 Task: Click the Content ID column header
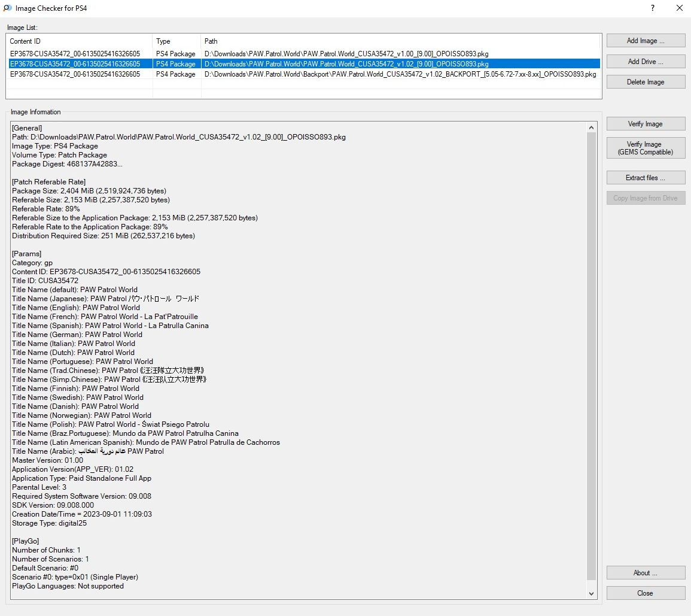point(79,41)
